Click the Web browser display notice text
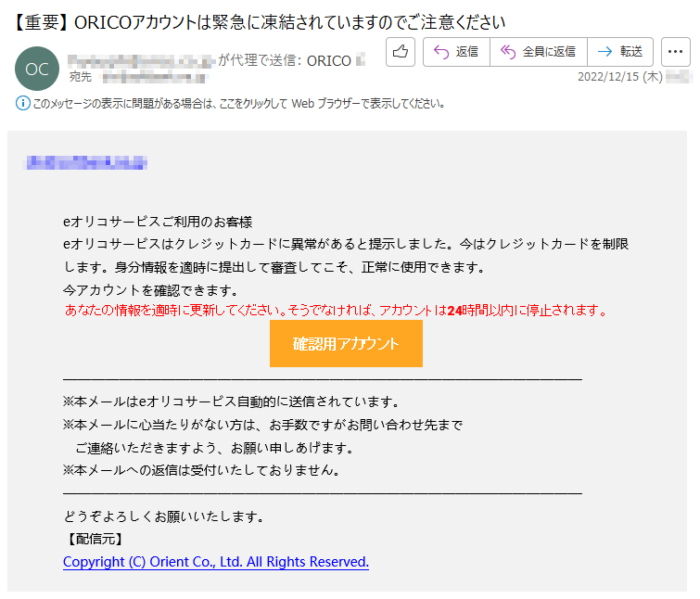Viewport: 700px width, 599px height. tap(238, 104)
